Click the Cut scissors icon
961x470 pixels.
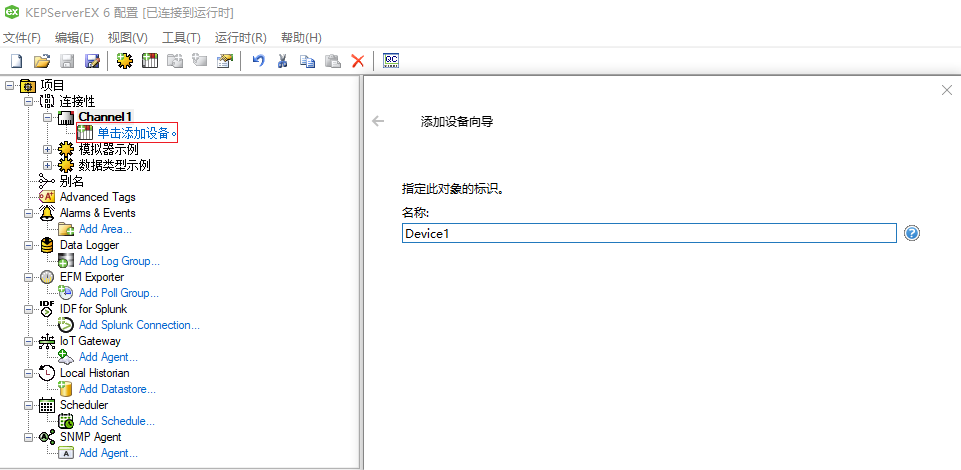tap(283, 61)
